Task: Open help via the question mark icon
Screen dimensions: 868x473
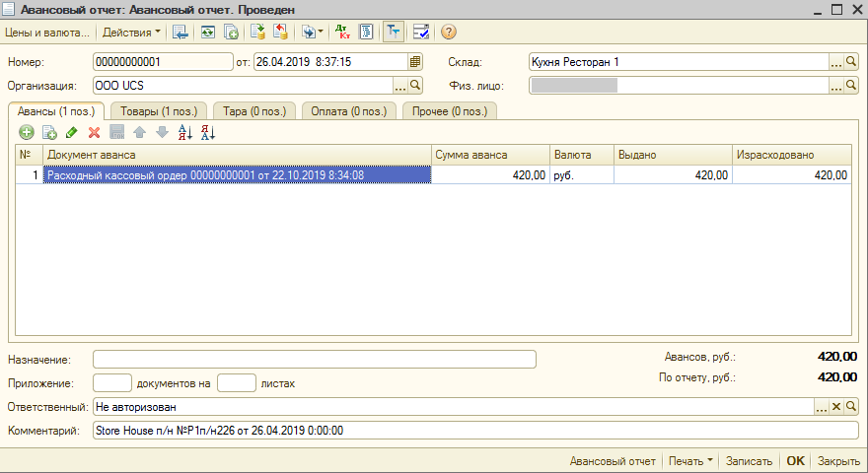Action: pyautogui.click(x=449, y=33)
